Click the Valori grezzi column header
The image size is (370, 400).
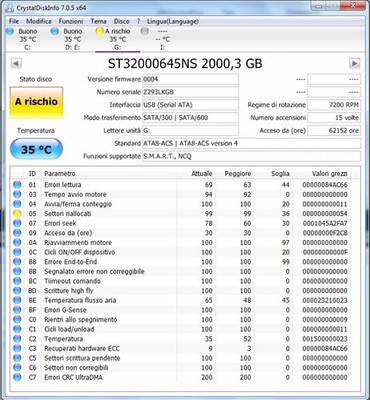330,174
